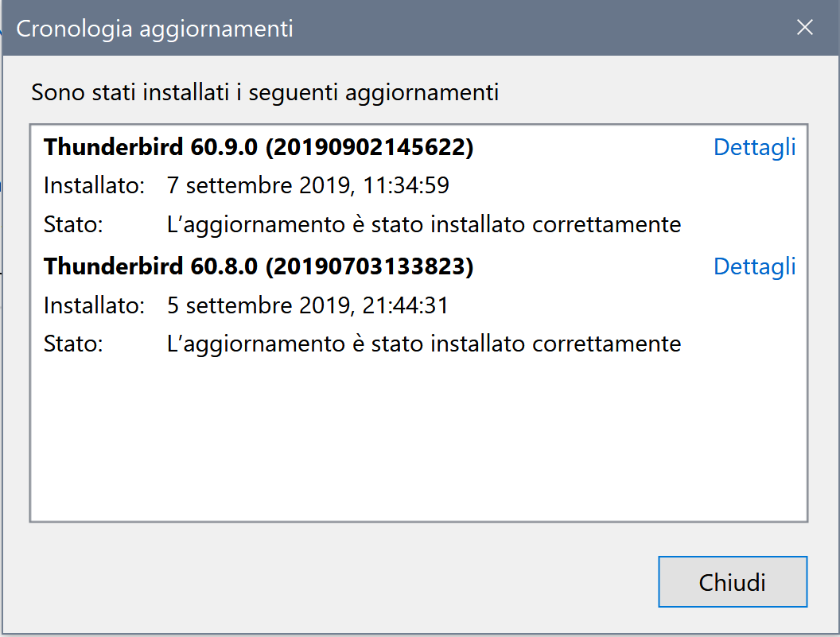This screenshot has height=637, width=840.
Task: Click build ID 20190902145622
Action: coord(369,147)
